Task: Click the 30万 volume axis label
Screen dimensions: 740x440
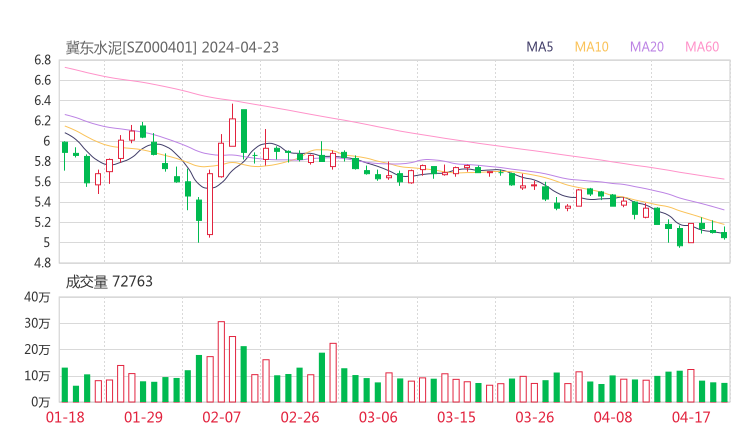Action: 37,323
